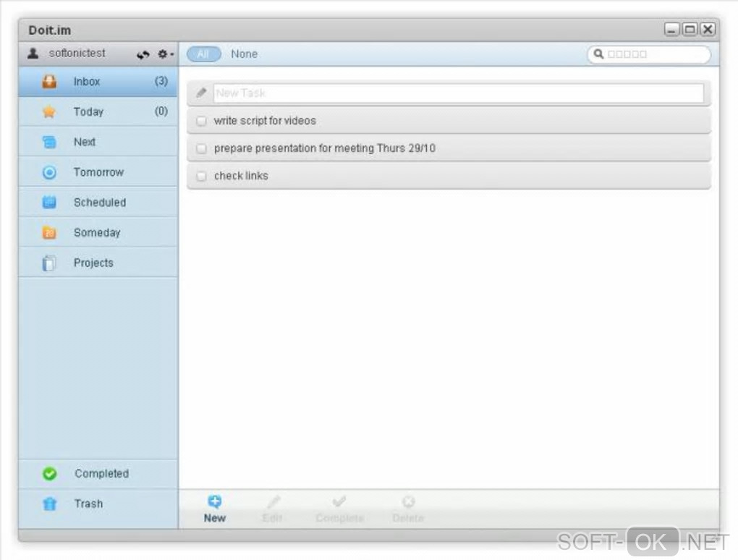The width and height of the screenshot is (738, 560).
Task: Open the settings gear dropdown
Action: [x=165, y=54]
